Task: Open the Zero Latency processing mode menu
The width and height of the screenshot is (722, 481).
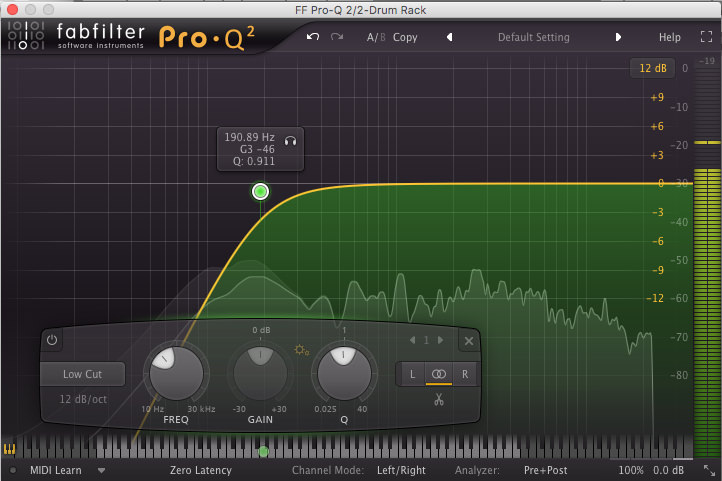Action: point(201,470)
